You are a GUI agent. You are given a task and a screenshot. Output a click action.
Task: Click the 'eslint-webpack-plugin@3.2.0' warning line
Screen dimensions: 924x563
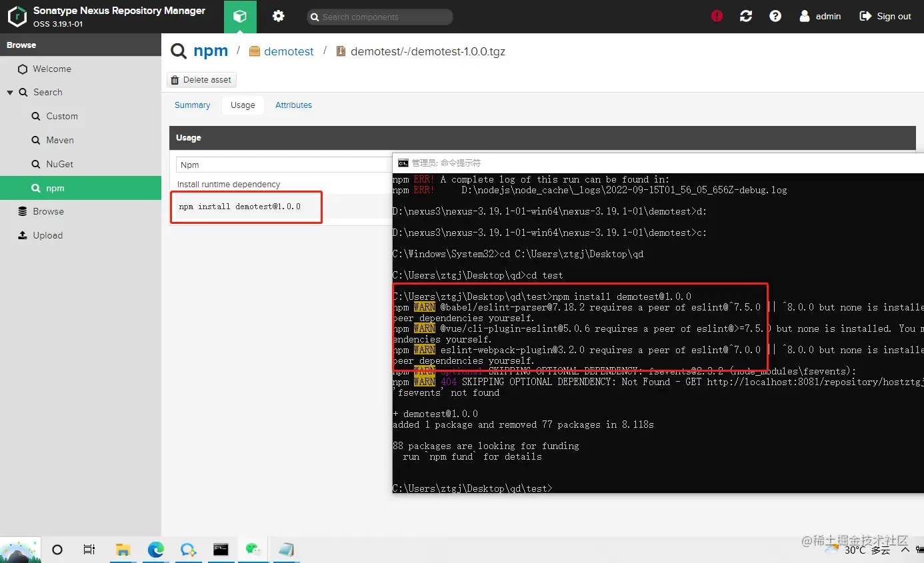658,350
